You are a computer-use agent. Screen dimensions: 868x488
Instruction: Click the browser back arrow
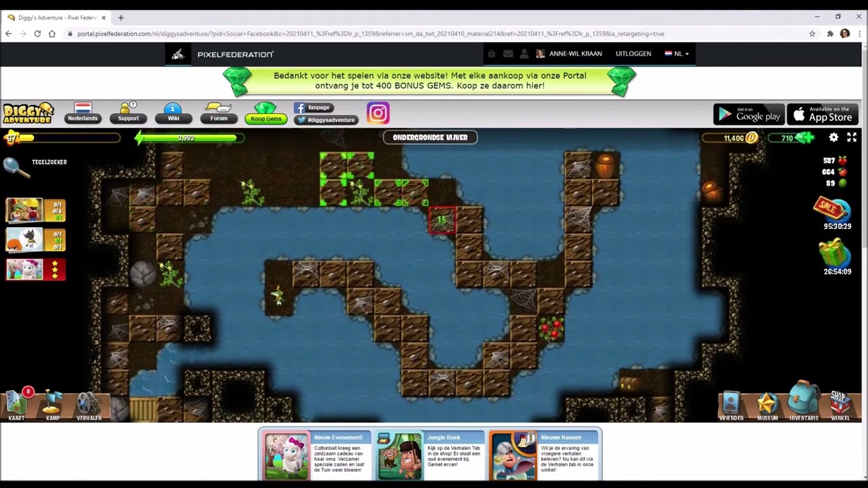pos(8,34)
